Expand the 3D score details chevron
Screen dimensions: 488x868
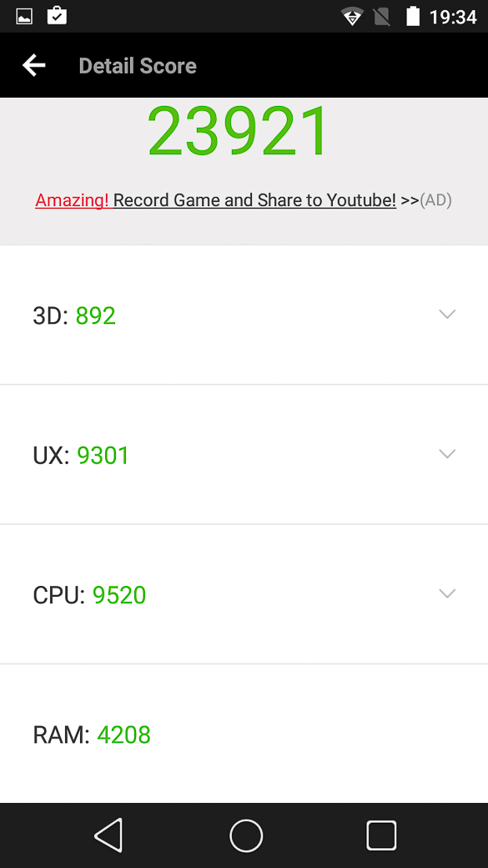(447, 314)
